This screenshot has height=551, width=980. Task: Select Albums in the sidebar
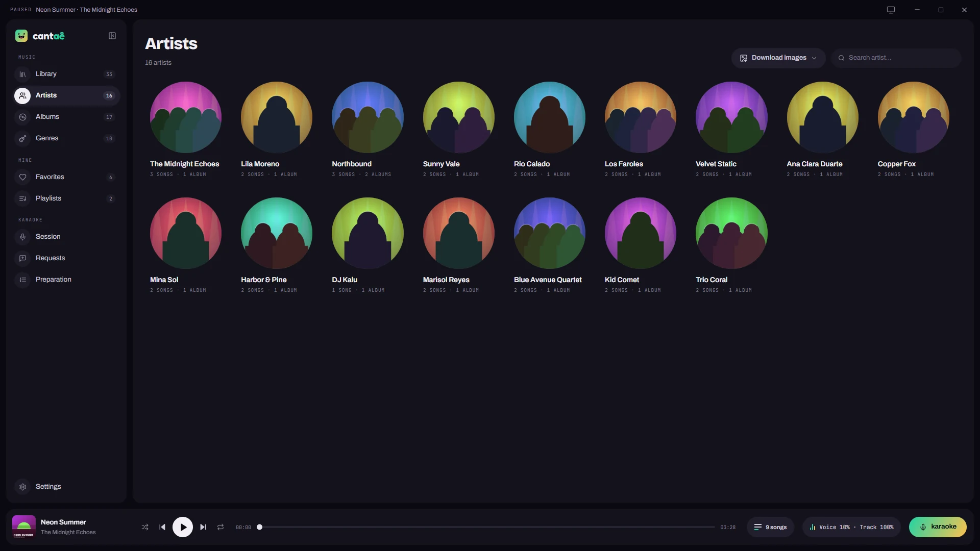point(67,117)
